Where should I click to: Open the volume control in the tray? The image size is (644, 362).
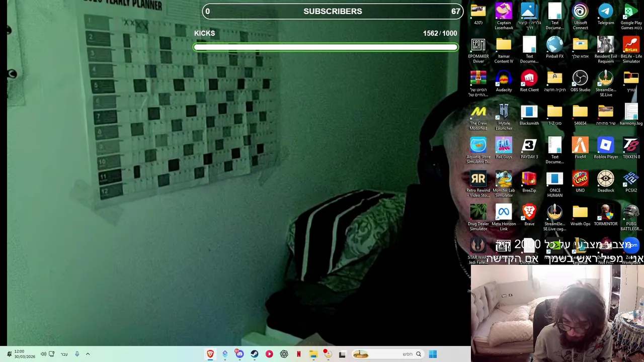[x=43, y=354]
